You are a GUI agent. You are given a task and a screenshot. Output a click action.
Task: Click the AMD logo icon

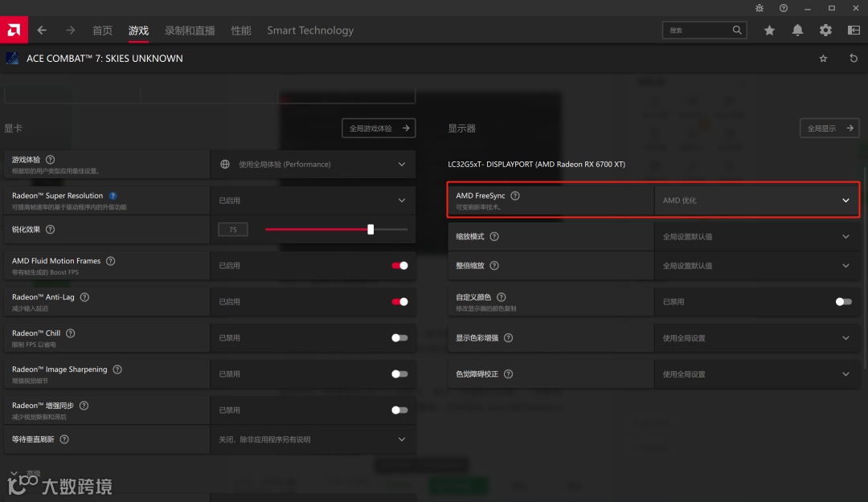pyautogui.click(x=14, y=30)
